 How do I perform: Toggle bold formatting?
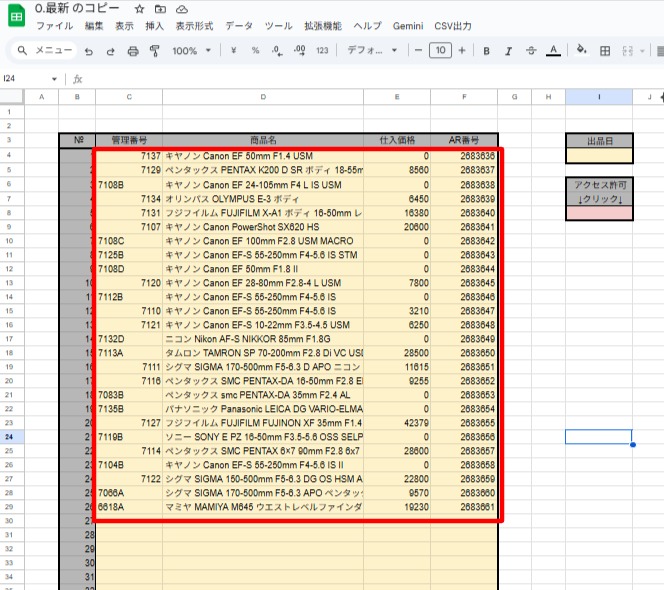point(486,51)
